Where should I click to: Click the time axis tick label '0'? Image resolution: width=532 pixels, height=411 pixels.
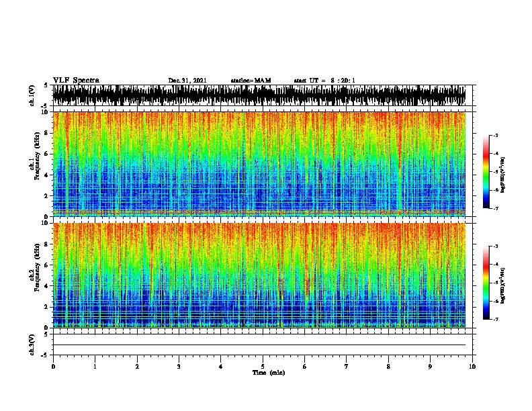53,367
